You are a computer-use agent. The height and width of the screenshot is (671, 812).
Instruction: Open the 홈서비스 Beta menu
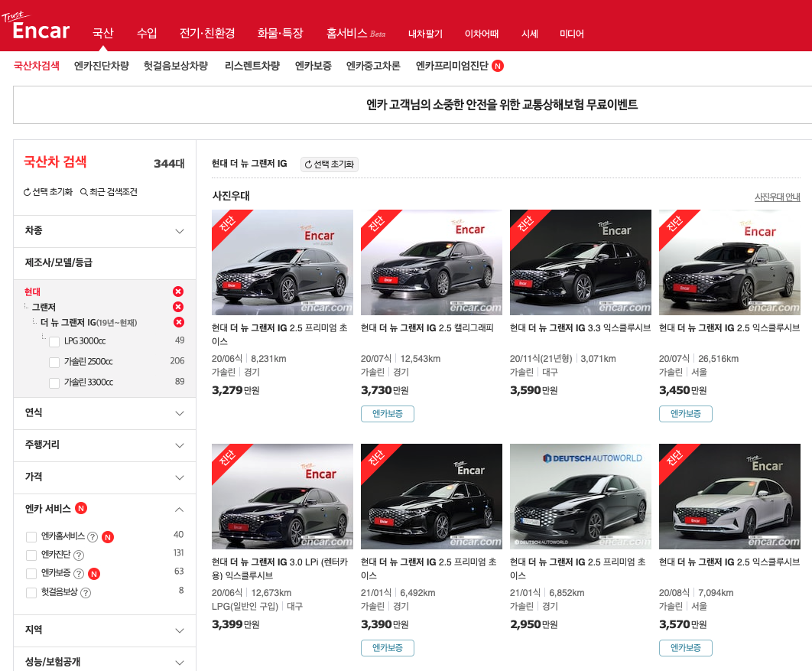356,33
